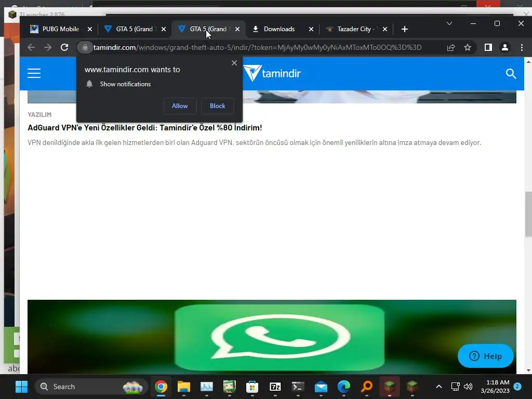
Task: Go back to the previous page
Action: [x=31, y=47]
